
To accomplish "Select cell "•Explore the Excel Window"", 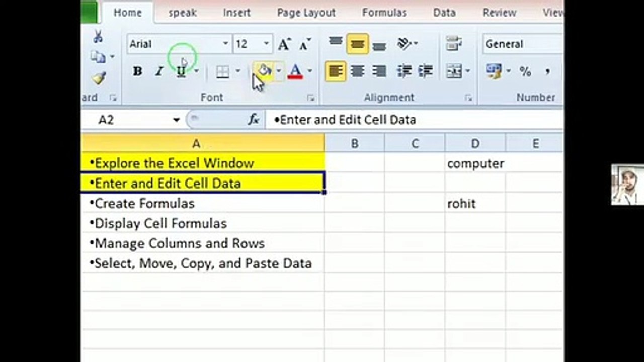I will tap(203, 163).
